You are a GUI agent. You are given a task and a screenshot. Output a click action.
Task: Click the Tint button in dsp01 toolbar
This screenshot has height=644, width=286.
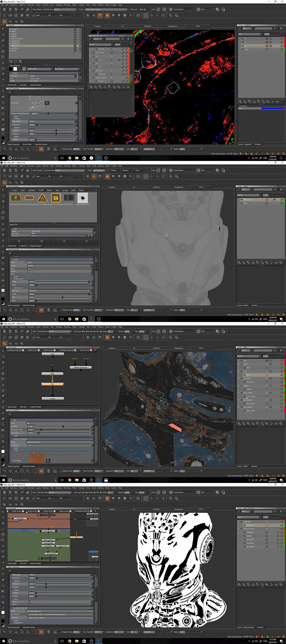[x=137, y=170]
